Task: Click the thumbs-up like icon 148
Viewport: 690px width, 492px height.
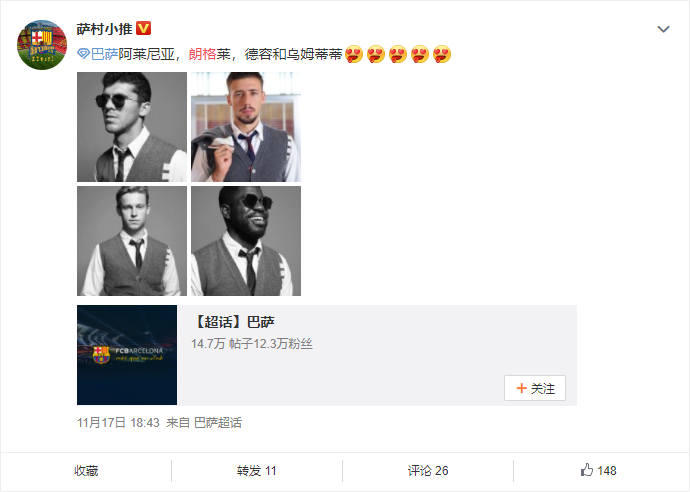Action: [x=587, y=470]
